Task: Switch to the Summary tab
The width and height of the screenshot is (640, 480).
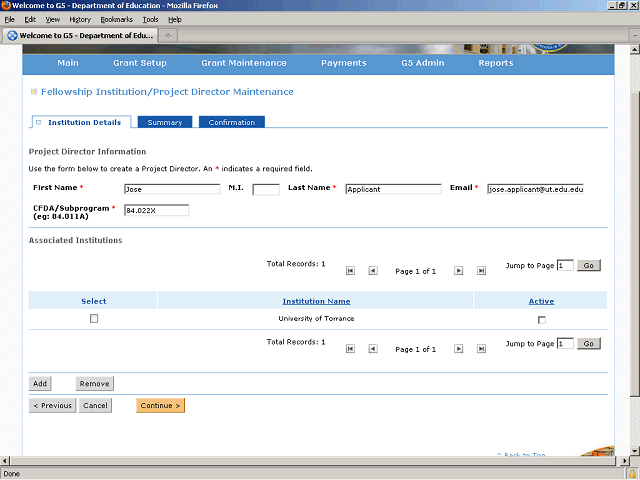Action: pos(165,122)
